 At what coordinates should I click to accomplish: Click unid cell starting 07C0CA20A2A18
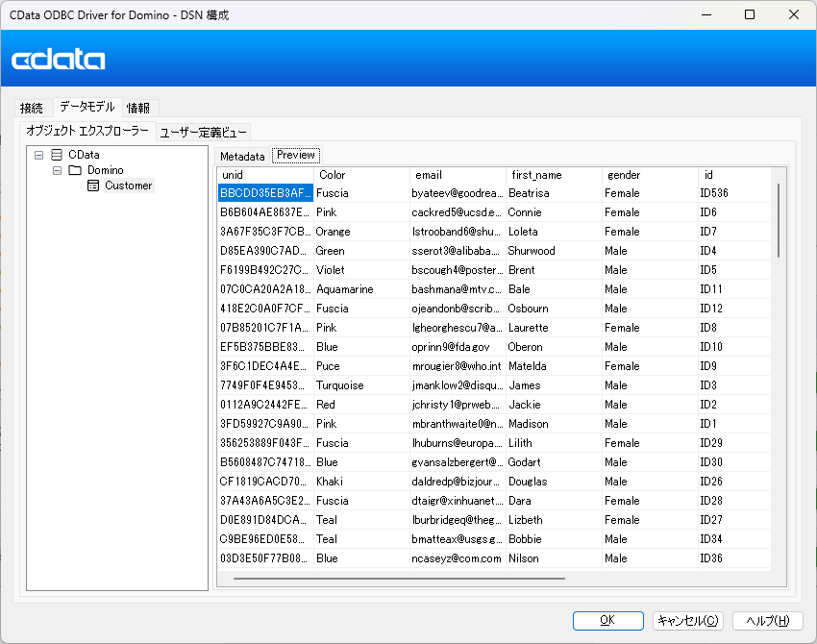coord(265,289)
